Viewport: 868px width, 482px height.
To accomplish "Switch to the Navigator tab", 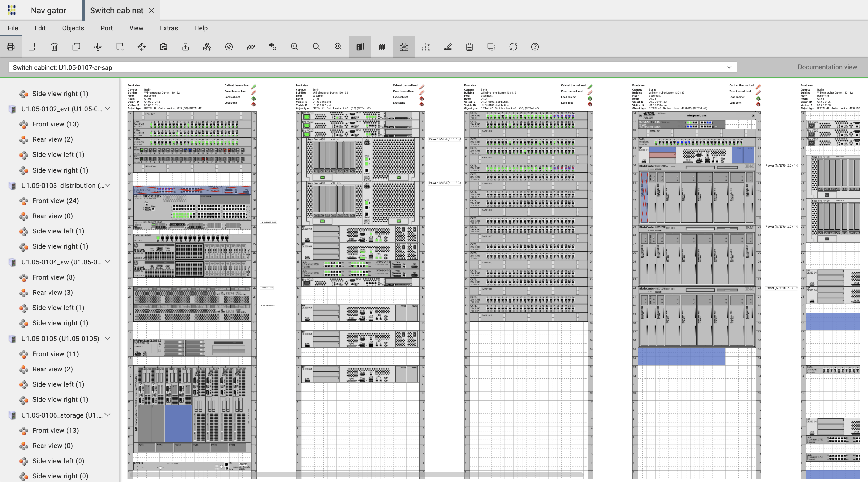I will (48, 10).
